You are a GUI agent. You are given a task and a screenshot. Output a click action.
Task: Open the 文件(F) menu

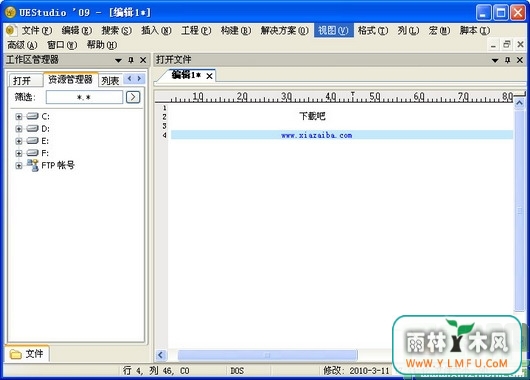[37, 30]
